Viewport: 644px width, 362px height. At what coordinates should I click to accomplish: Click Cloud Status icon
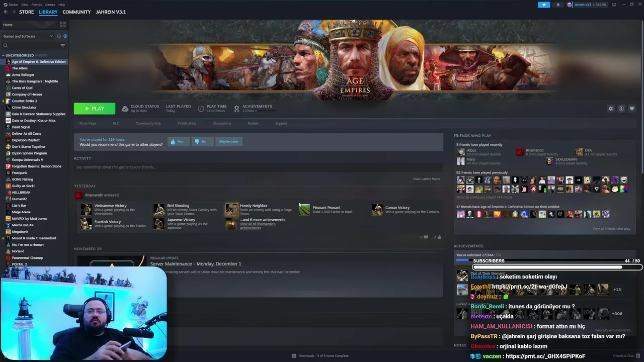tap(125, 109)
